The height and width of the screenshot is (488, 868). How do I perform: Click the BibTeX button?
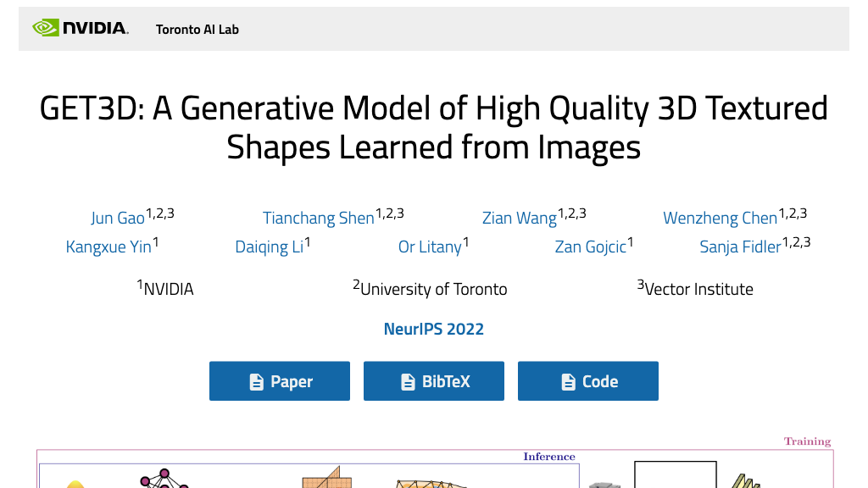tap(434, 381)
